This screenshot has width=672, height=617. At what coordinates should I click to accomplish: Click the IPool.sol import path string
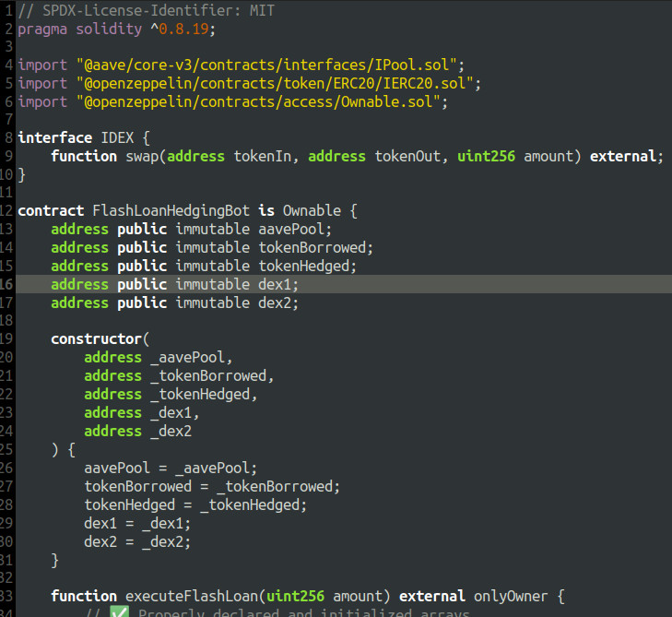click(x=266, y=65)
